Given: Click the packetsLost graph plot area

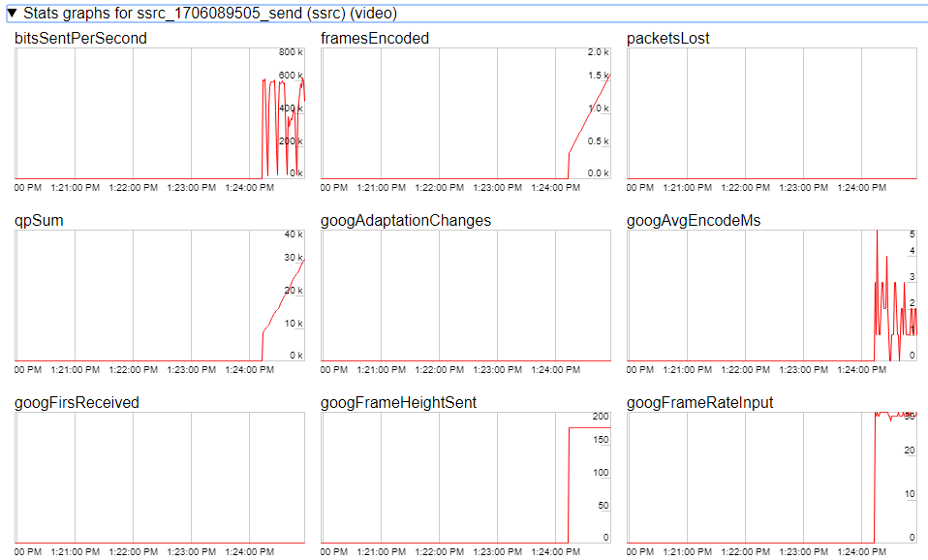Looking at the screenshot, I should 772,113.
